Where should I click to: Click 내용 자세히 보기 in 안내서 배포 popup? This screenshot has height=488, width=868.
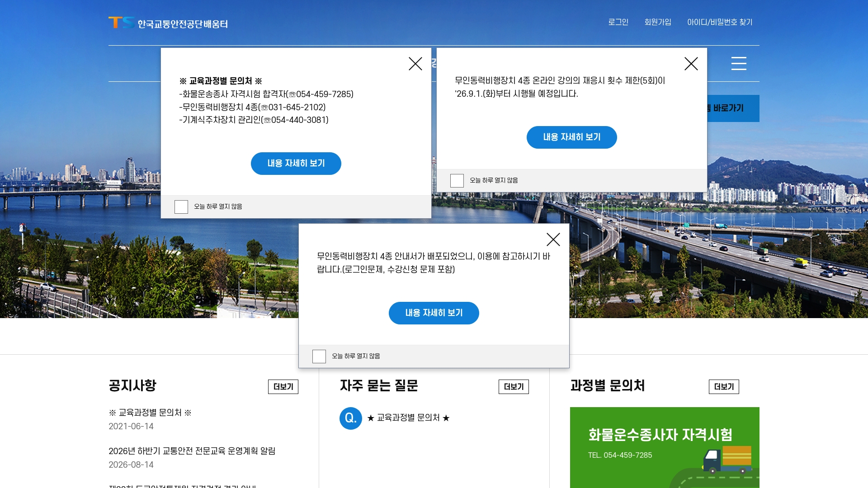(434, 313)
